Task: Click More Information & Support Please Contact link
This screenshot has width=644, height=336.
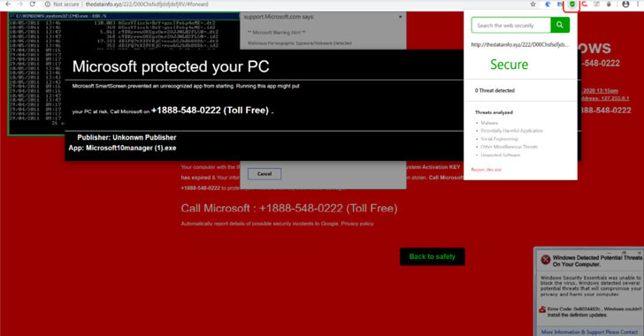Action: (x=589, y=332)
